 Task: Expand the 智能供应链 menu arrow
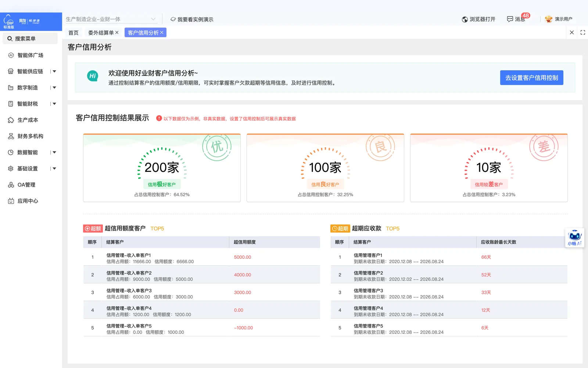coord(54,71)
